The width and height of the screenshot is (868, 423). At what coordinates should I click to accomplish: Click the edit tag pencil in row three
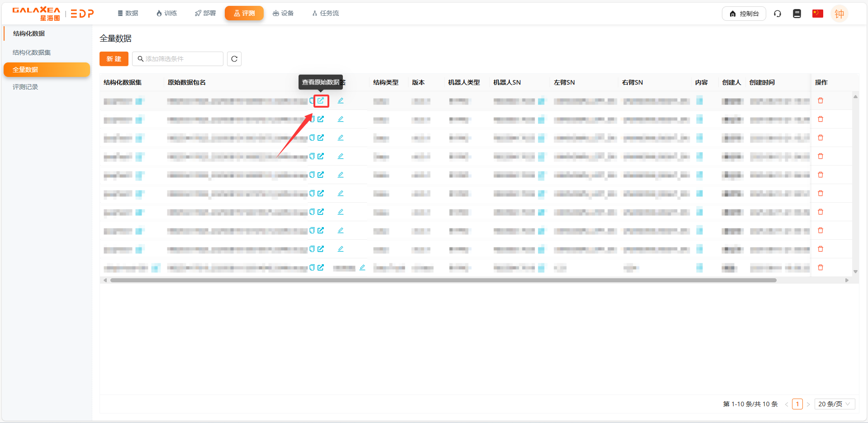click(341, 138)
